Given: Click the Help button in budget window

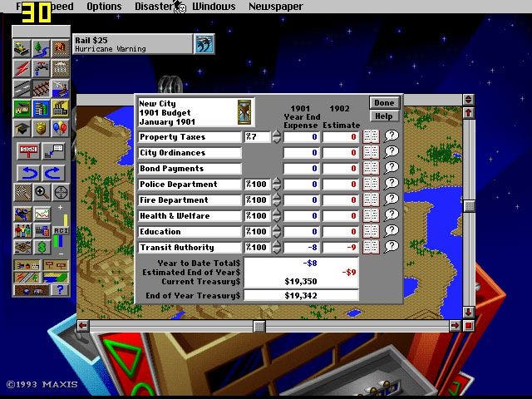Looking at the screenshot, I should click(384, 116).
